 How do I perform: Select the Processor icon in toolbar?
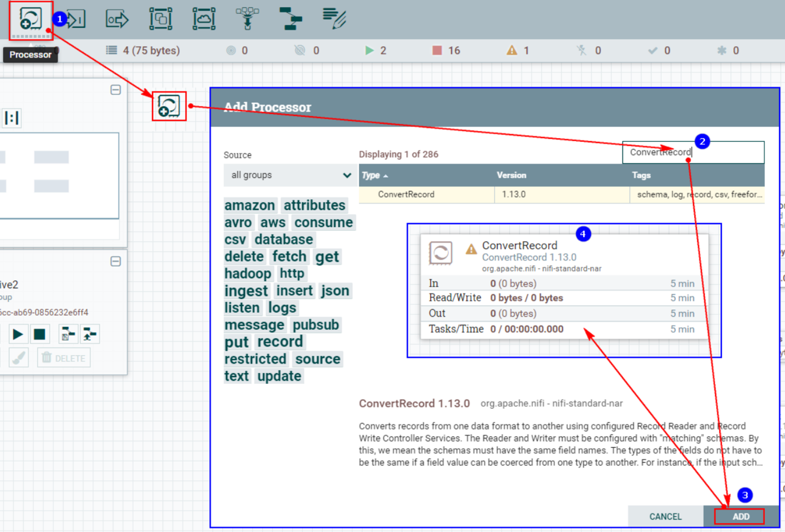click(x=31, y=19)
